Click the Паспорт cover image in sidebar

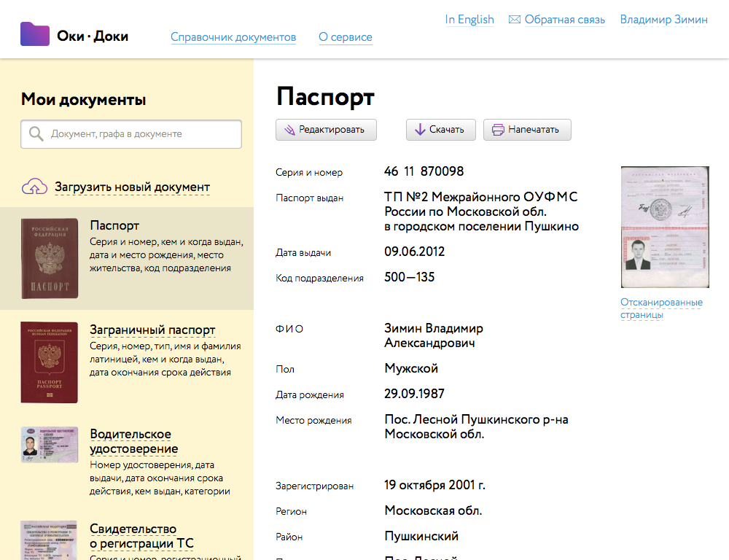point(50,258)
